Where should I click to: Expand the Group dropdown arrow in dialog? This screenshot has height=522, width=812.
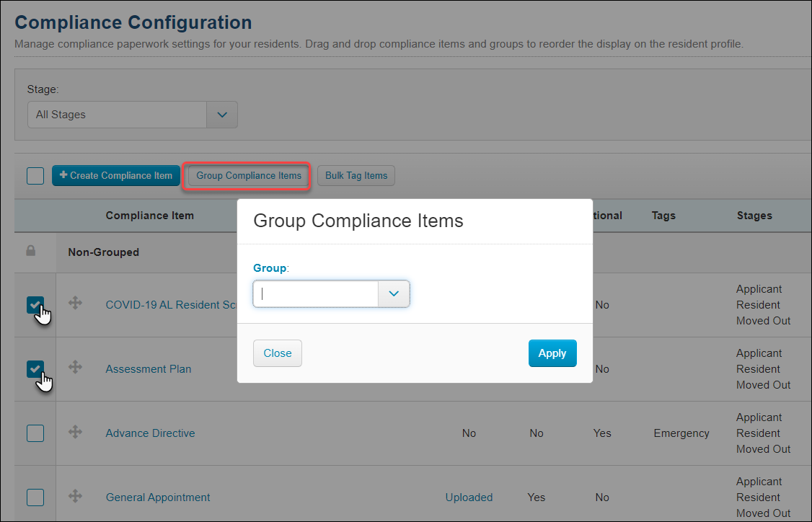click(394, 293)
